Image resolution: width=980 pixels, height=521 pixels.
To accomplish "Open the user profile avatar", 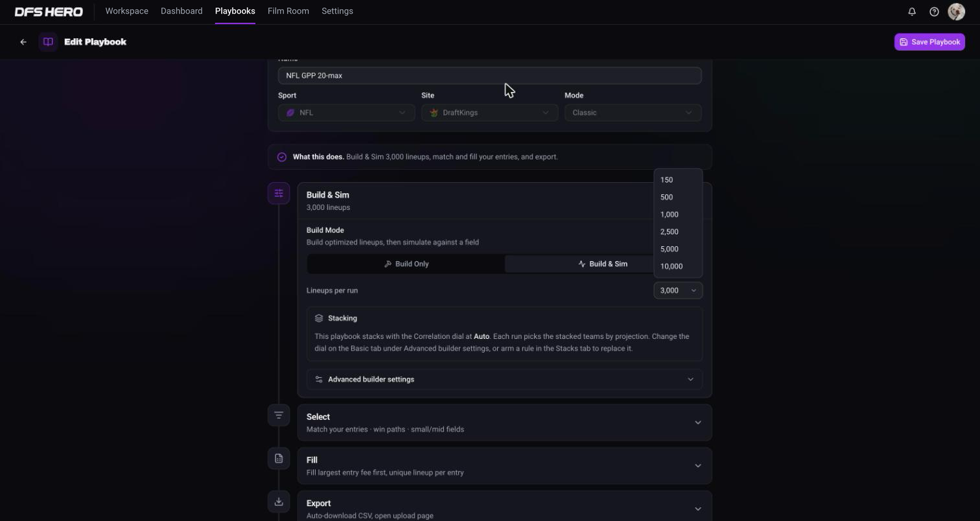I will coord(956,12).
